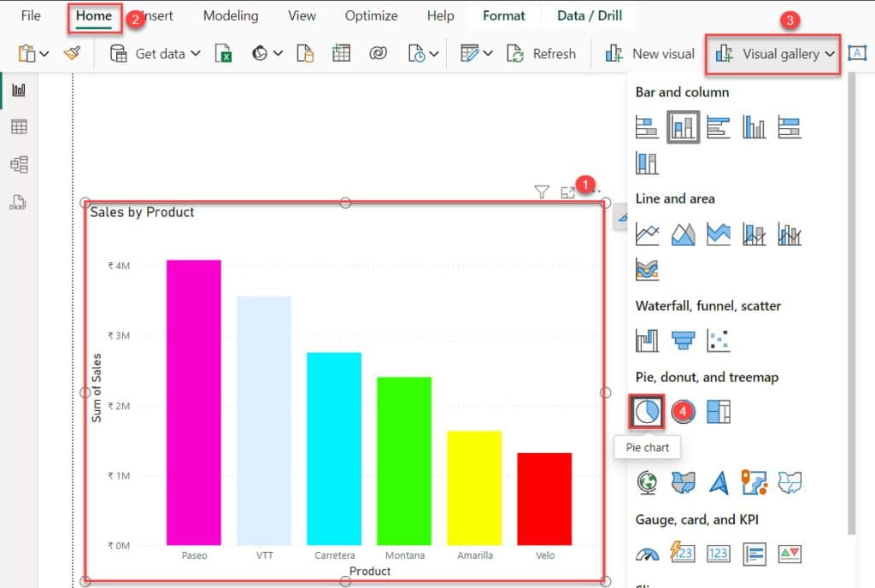The width and height of the screenshot is (875, 588).
Task: Open the Paste clipboard icon
Action: pyautogui.click(x=26, y=54)
